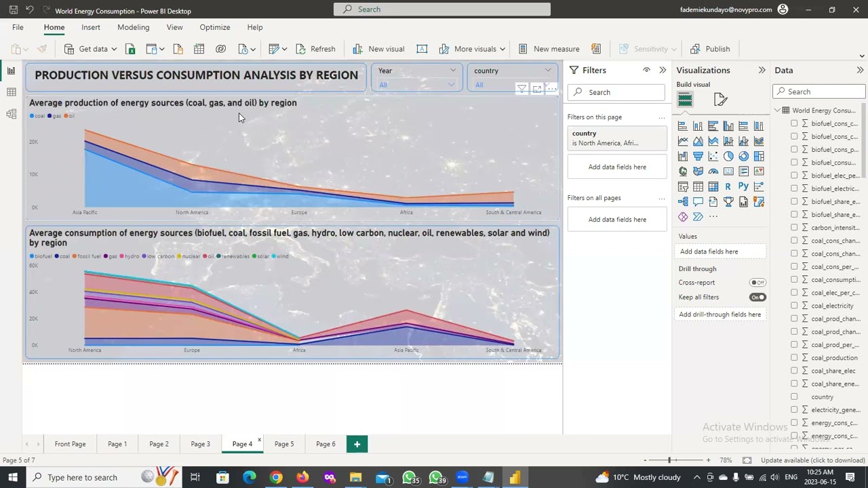Open the Report view in left sidebar

[x=11, y=70]
